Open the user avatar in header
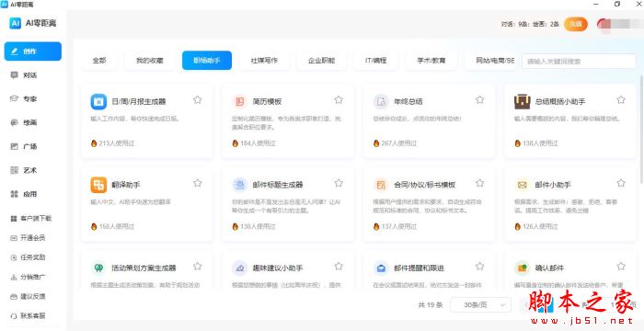This screenshot has width=644, height=331. point(604,25)
